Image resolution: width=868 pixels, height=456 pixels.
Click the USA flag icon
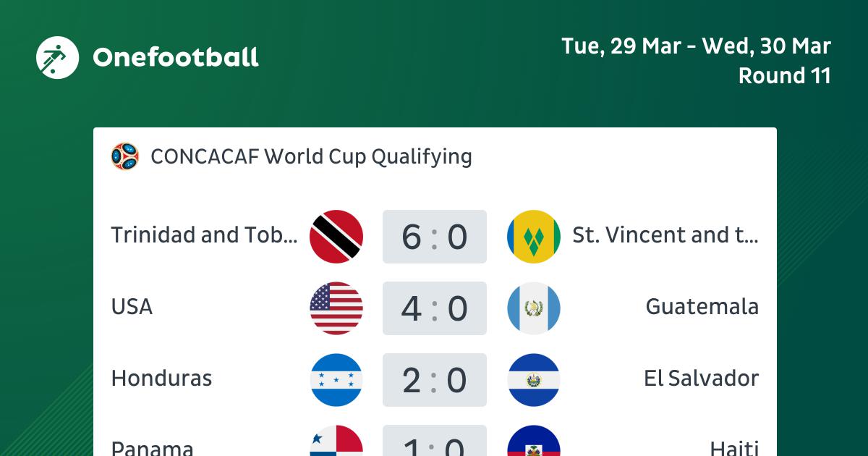336,308
